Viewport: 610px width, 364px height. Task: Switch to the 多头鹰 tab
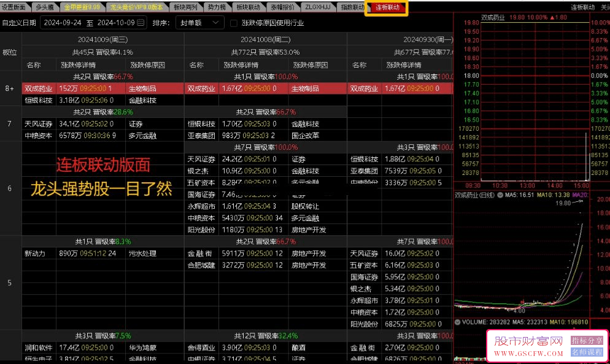(44, 7)
